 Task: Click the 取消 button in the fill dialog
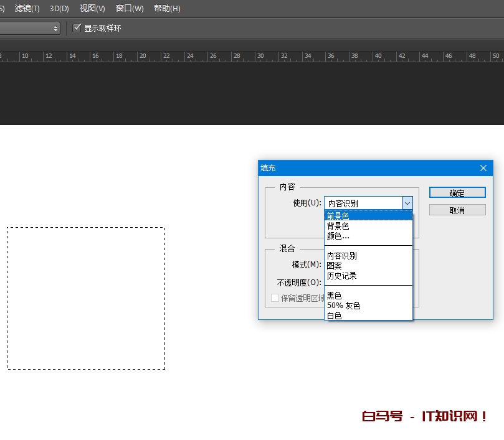tap(457, 210)
